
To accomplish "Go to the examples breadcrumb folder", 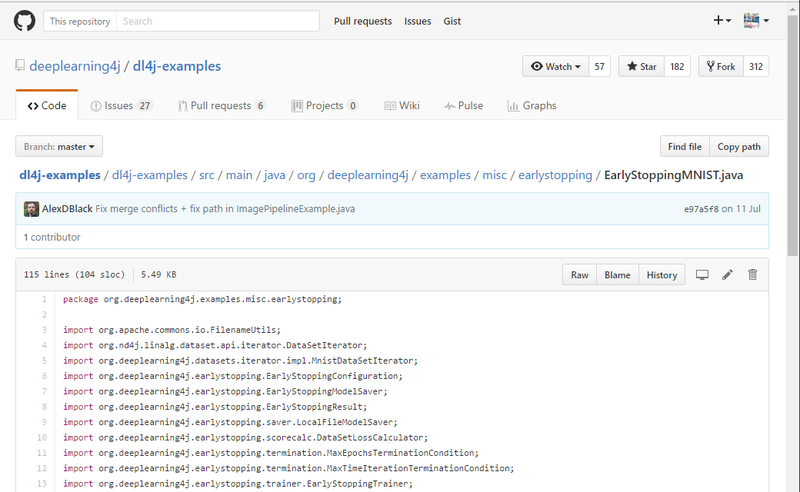I will pyautogui.click(x=445, y=175).
